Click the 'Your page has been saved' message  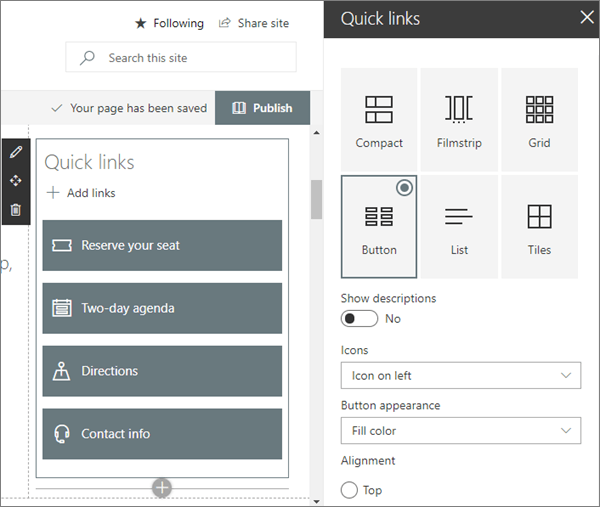coord(139,108)
